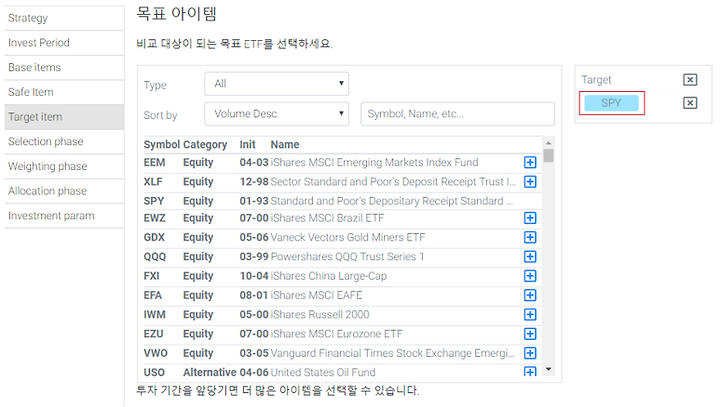
Task: Click iShares Russell 2000 name
Action: point(320,314)
